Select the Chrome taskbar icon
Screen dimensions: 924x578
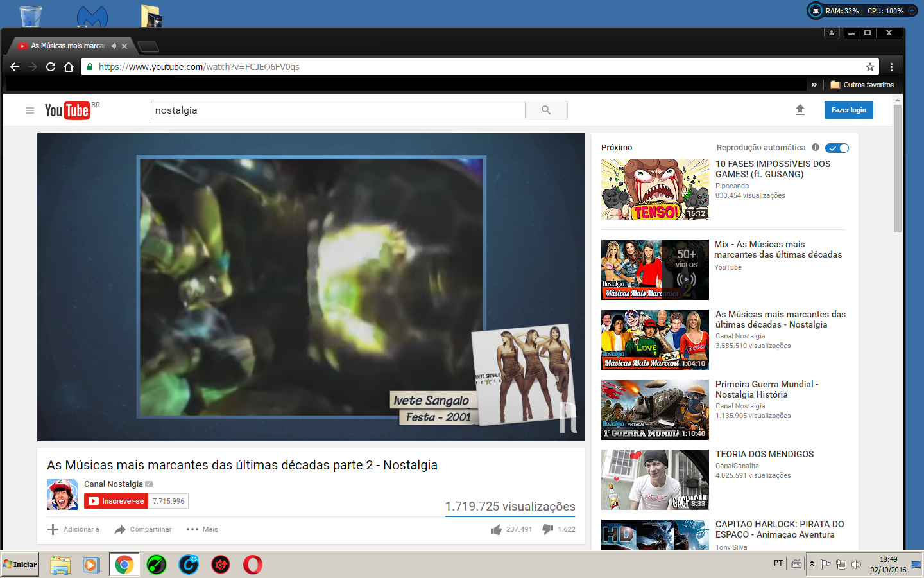124,565
